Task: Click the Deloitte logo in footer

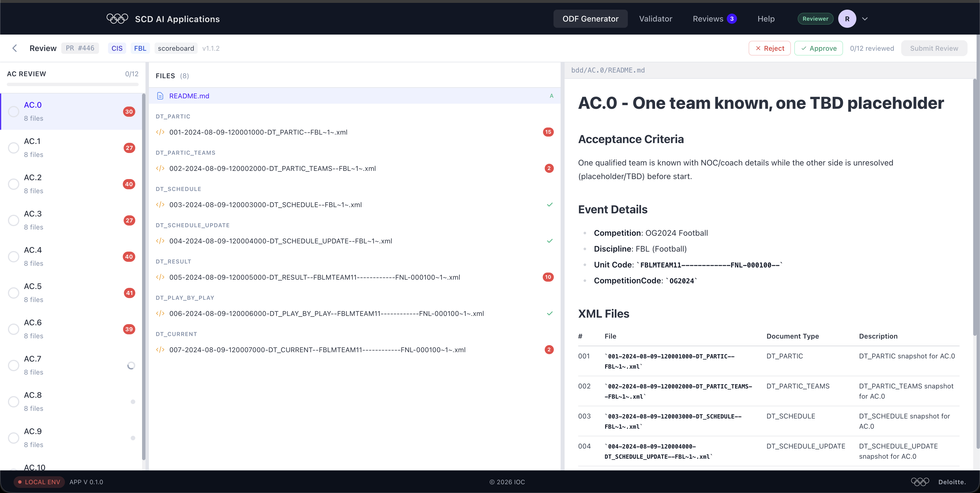Action: pos(951,482)
